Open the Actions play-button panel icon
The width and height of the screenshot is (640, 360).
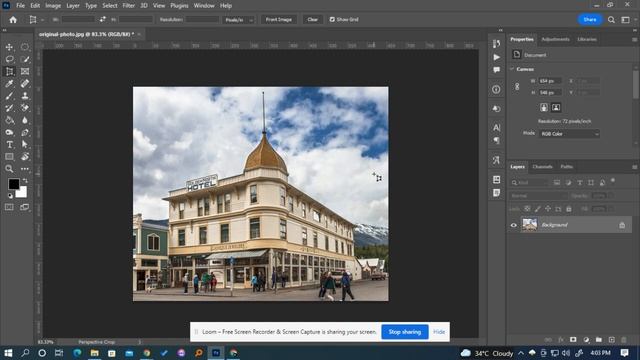pyautogui.click(x=496, y=57)
